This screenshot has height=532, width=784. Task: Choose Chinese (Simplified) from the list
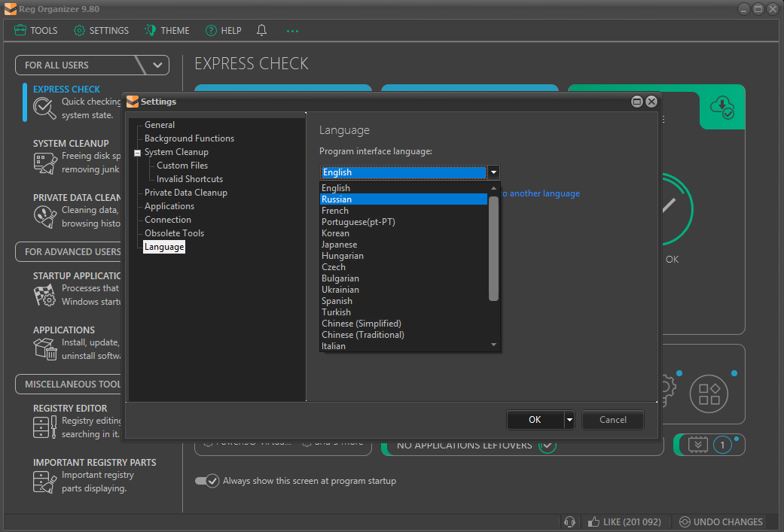(404, 324)
